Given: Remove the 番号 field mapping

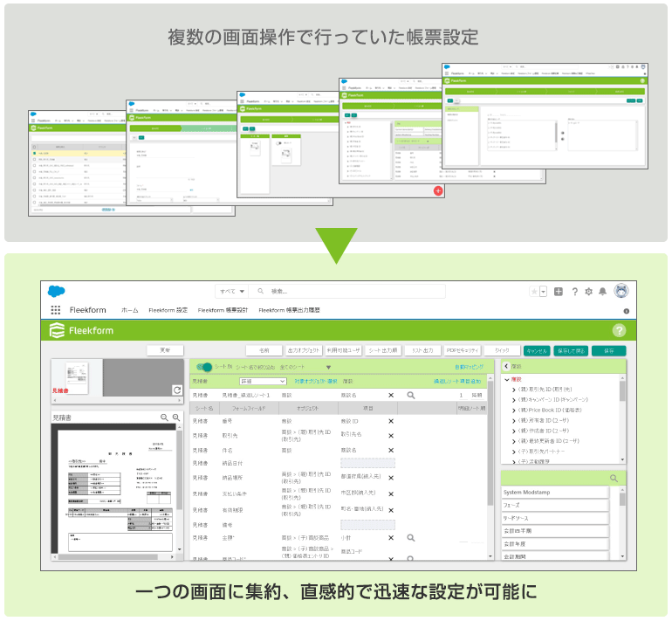Looking at the screenshot, I should [391, 421].
